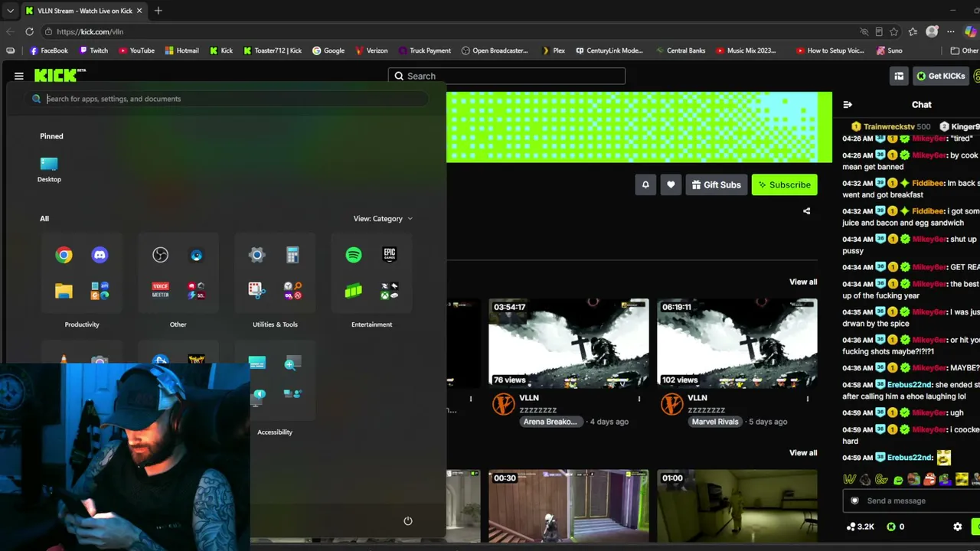
Task: Open Voicemeeter in the Other group
Action: click(x=160, y=291)
